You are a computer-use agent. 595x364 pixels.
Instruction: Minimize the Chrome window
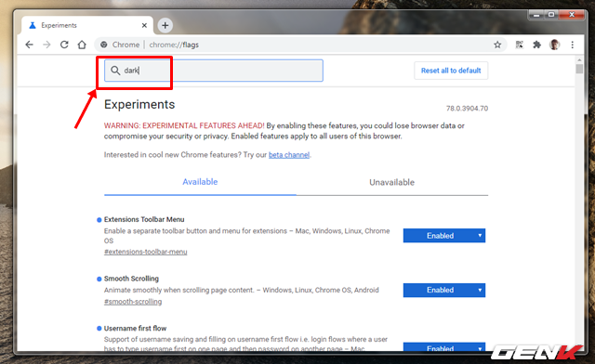[536, 15]
